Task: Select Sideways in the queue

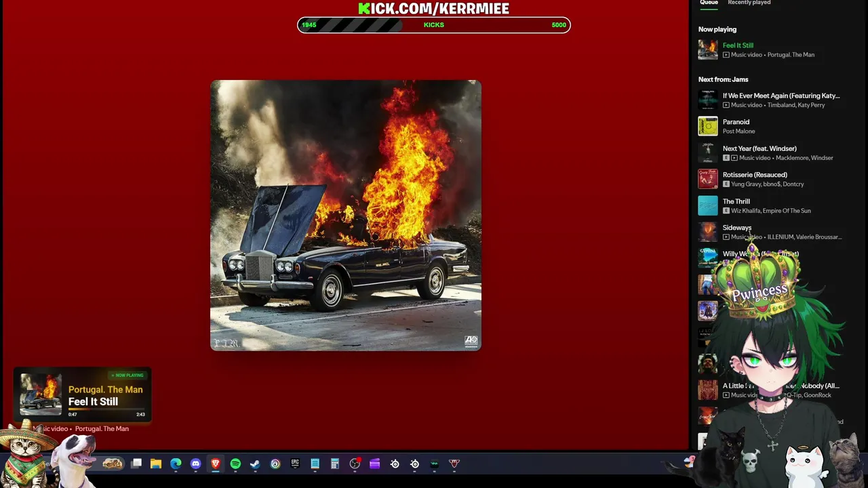Action: click(x=737, y=228)
